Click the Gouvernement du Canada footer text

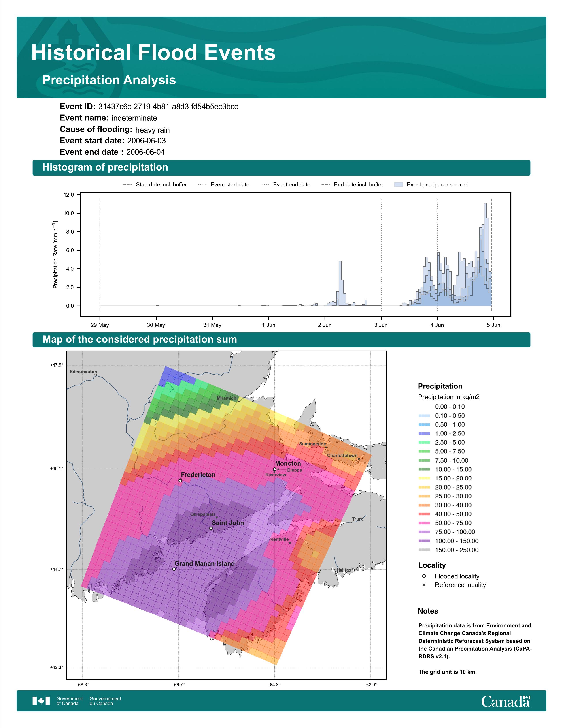[105, 701]
